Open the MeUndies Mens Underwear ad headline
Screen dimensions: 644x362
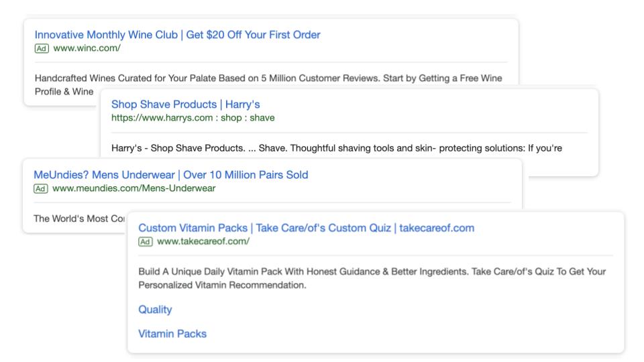(x=171, y=175)
